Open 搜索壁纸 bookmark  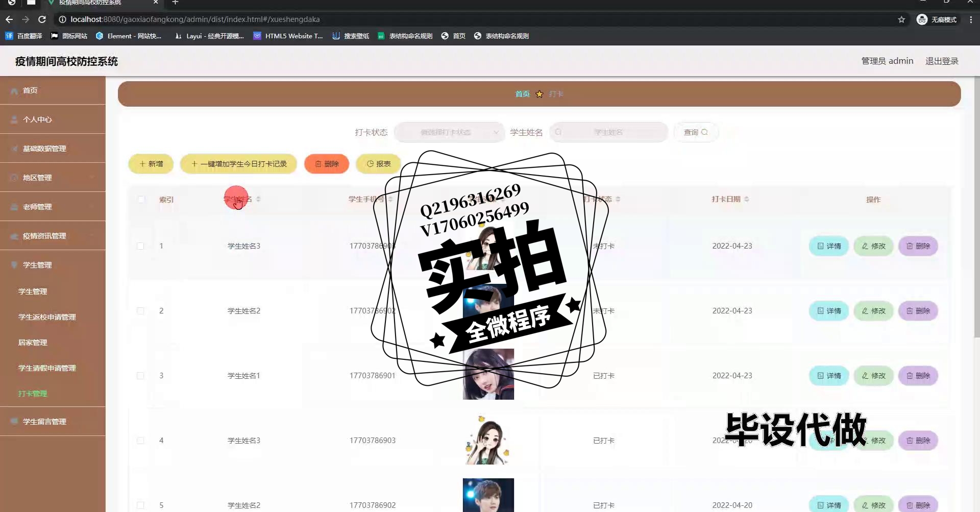tap(351, 36)
